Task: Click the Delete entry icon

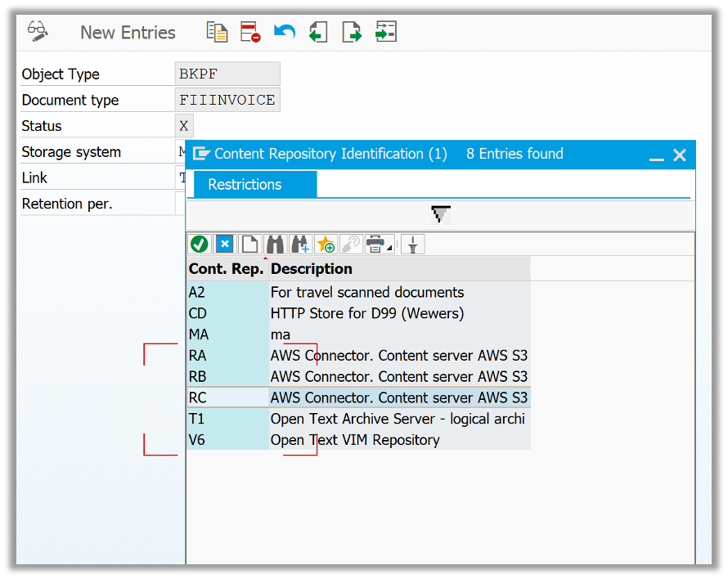Action: pyautogui.click(x=250, y=32)
